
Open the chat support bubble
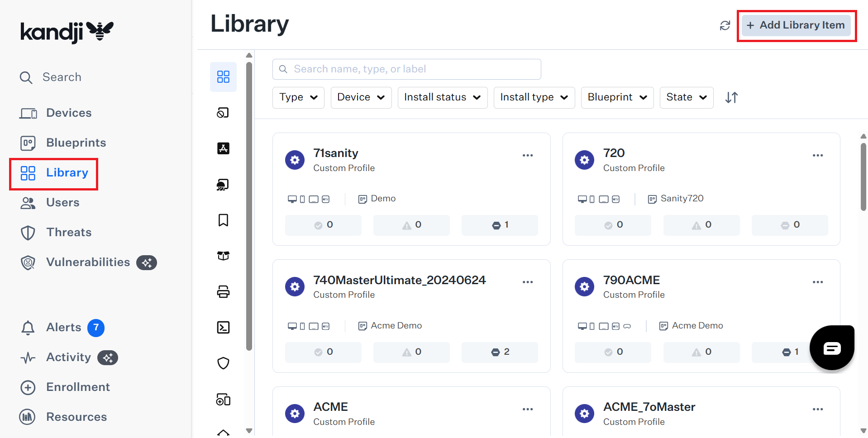point(831,348)
